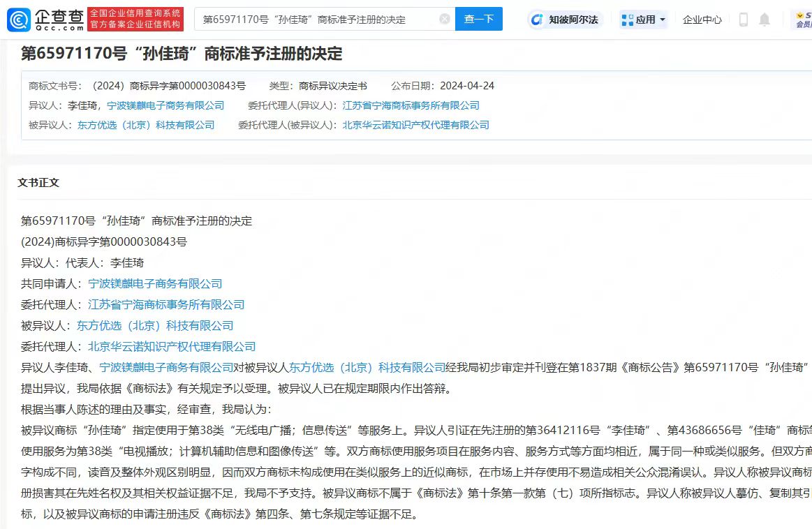Open 北京华云诺知识产权代理有限公司 link
This screenshot has width=812, height=529.
click(415, 125)
